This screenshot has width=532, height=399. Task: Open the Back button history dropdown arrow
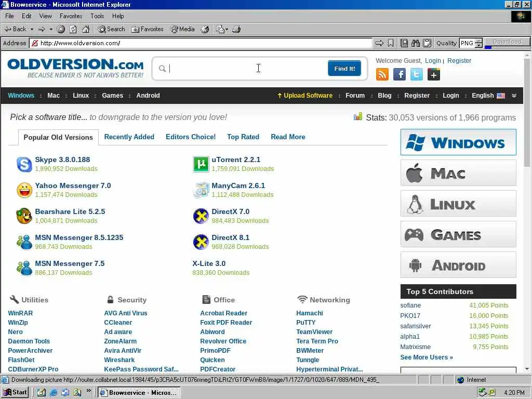[32, 29]
